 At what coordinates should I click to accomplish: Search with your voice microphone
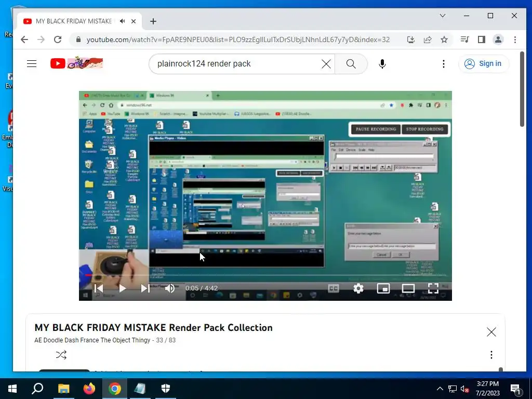(382, 64)
